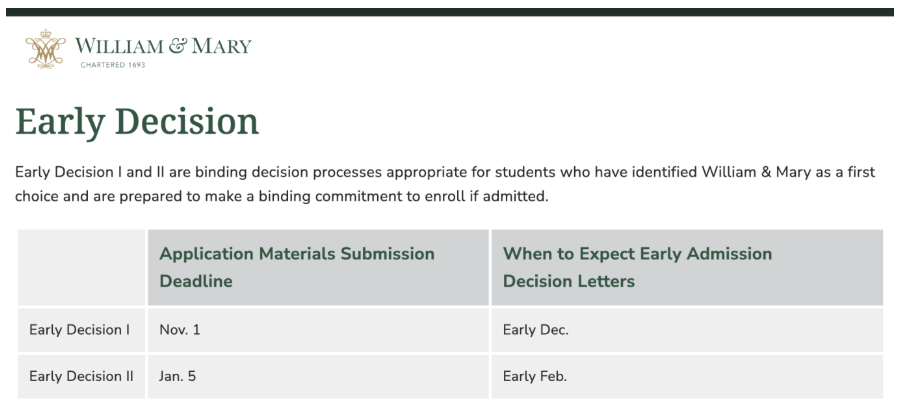
Task: Click the William & Mary cypher logo icon
Action: [46, 49]
